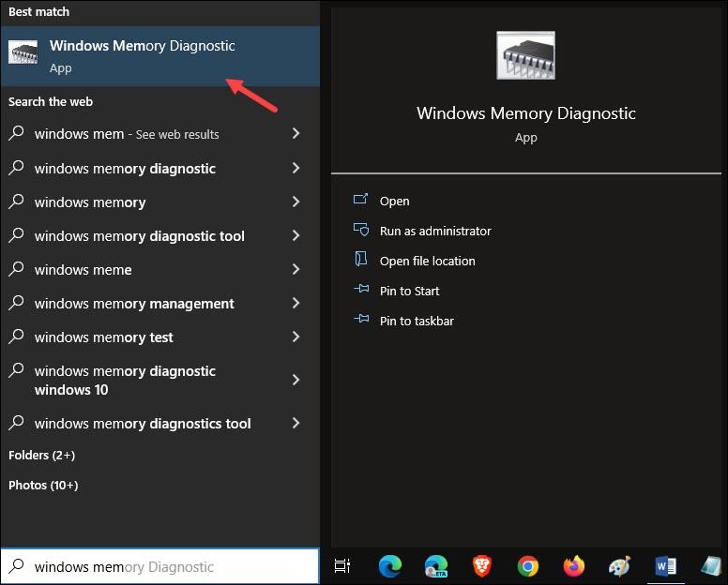The width and height of the screenshot is (728, 585).
Task: Click search icon beside 'windows memory management'
Action: [x=16, y=302]
